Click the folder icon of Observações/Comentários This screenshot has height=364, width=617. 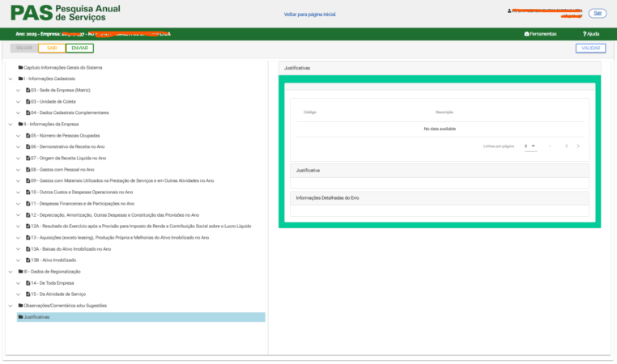(x=20, y=306)
